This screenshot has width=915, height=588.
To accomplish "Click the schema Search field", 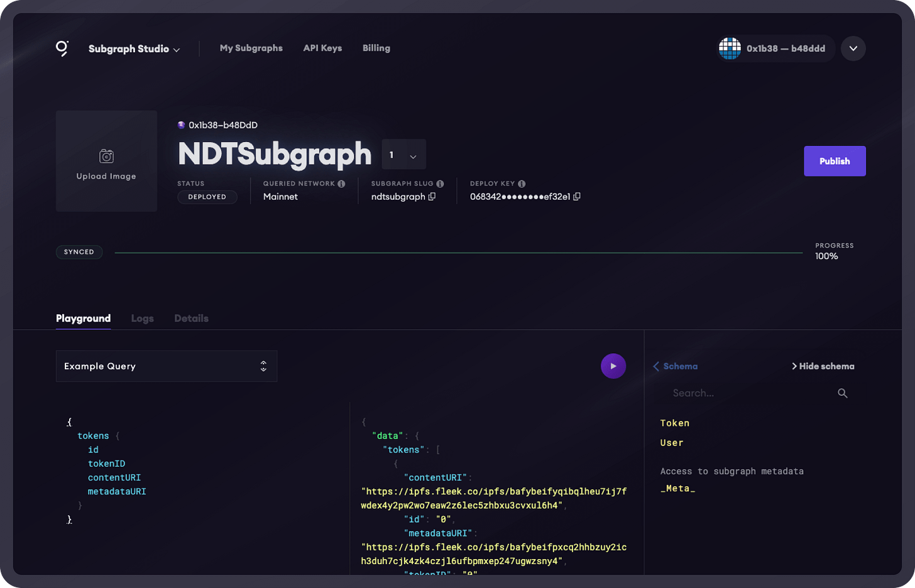I will coord(751,393).
